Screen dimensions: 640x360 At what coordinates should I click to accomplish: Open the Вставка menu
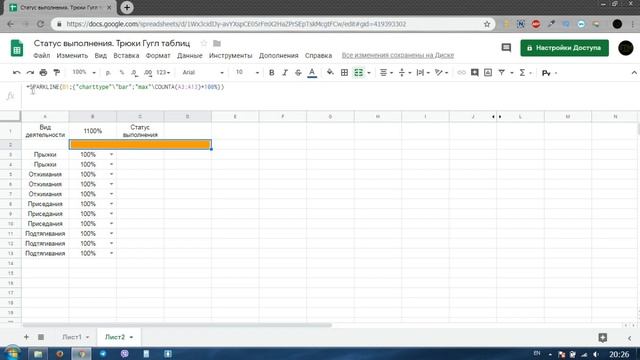pos(126,56)
